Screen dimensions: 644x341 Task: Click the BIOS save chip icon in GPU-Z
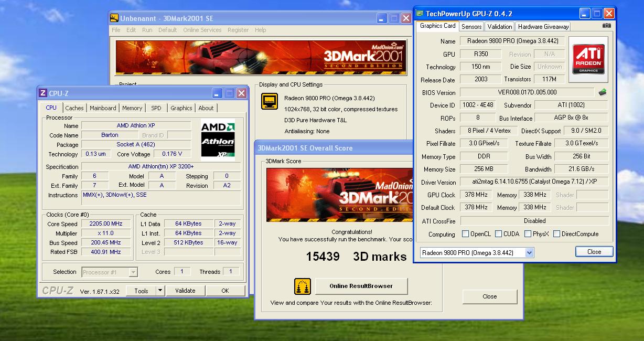click(603, 92)
